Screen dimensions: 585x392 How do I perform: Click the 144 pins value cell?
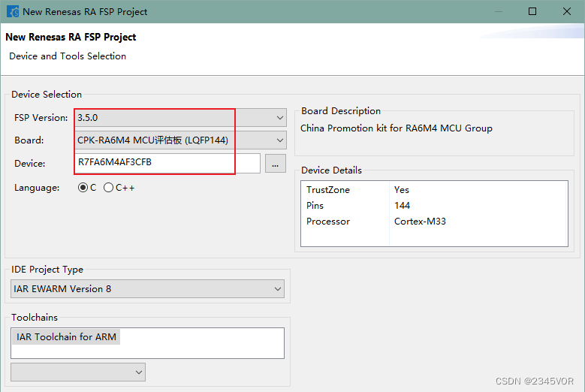[402, 206]
